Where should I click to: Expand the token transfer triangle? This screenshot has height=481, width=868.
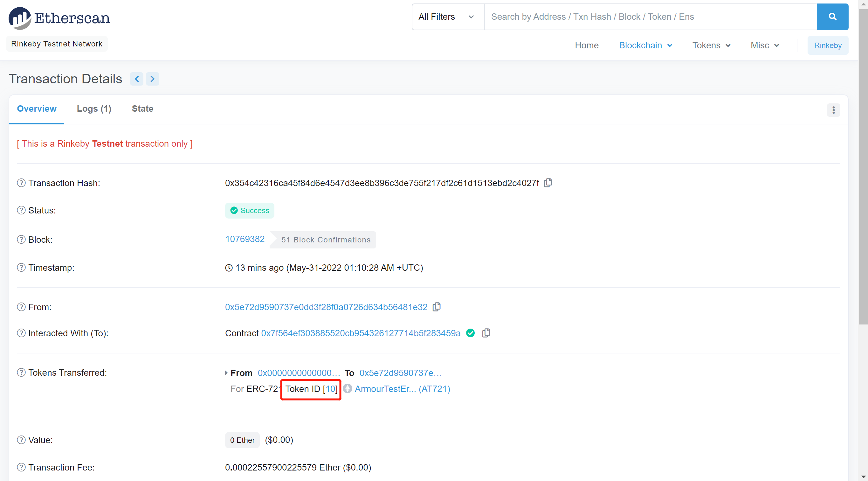coord(226,373)
